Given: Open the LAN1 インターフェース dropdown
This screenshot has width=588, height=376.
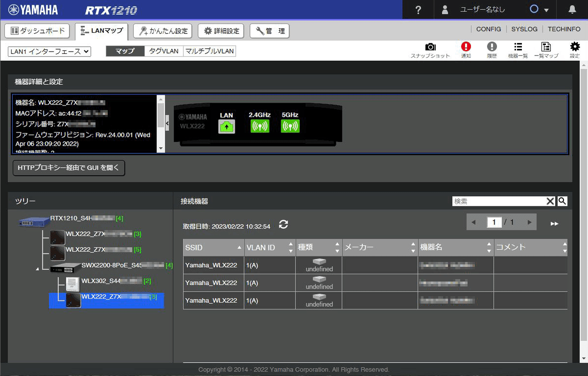Looking at the screenshot, I should tap(49, 51).
